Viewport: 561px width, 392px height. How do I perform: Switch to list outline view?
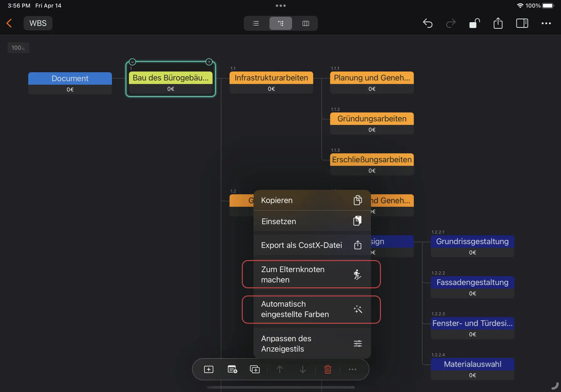[x=256, y=23]
